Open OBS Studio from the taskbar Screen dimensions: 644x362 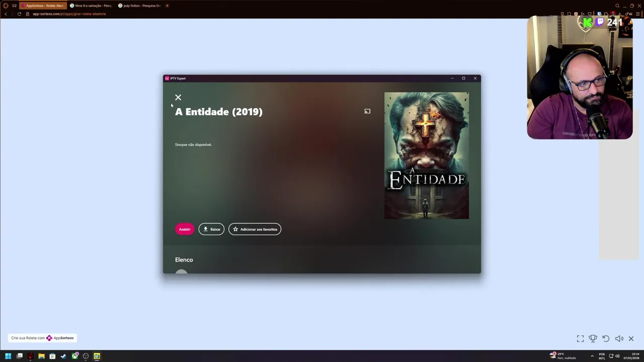(x=86, y=356)
